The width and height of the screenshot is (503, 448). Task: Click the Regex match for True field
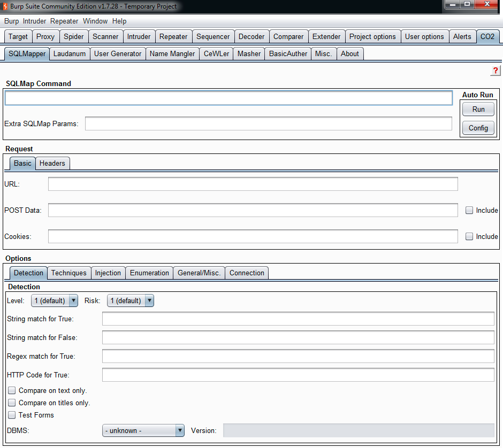pyautogui.click(x=299, y=356)
